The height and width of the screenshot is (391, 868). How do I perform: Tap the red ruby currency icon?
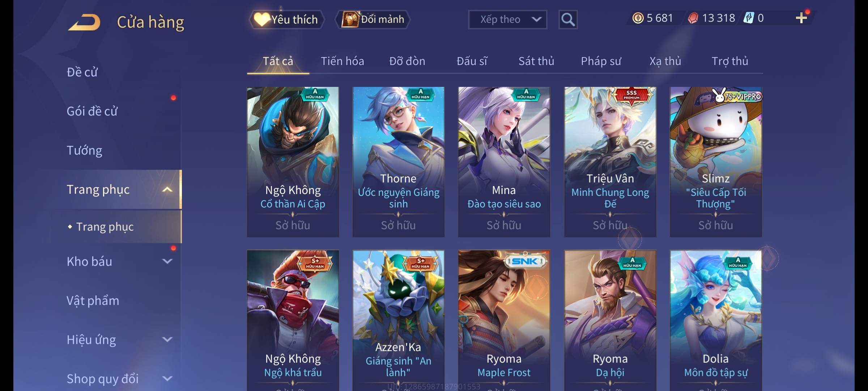click(693, 18)
